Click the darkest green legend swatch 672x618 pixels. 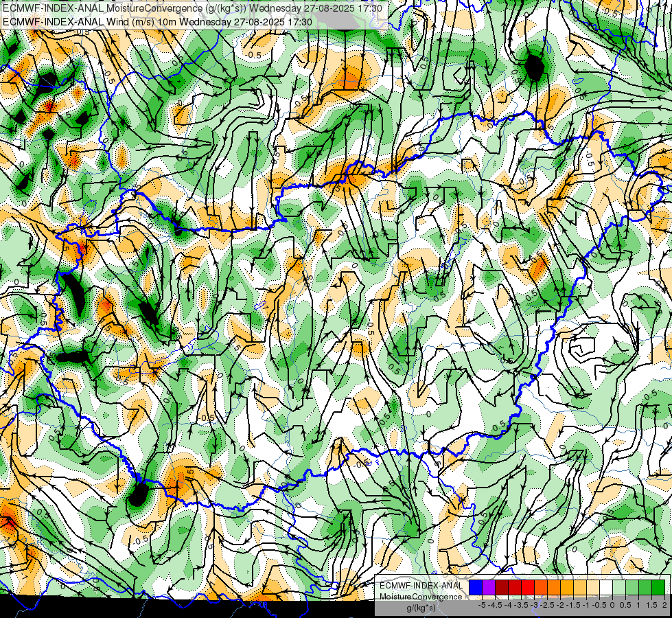click(658, 588)
